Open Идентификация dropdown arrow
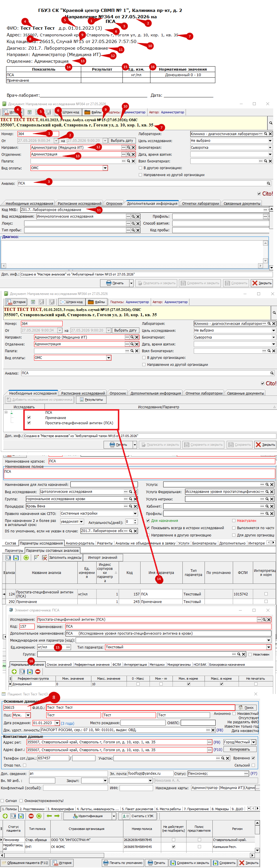The width and height of the screenshot is (277, 868). [x=114, y=816]
